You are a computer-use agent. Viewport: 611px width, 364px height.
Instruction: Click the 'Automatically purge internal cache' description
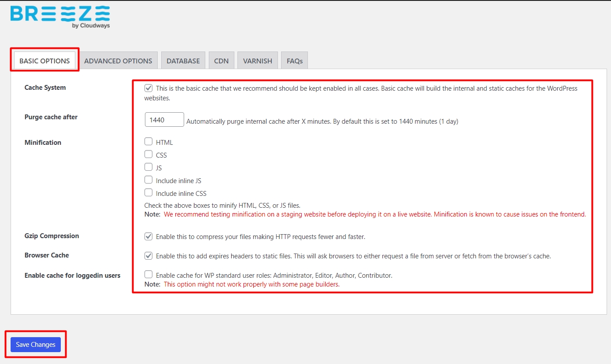[x=322, y=121]
